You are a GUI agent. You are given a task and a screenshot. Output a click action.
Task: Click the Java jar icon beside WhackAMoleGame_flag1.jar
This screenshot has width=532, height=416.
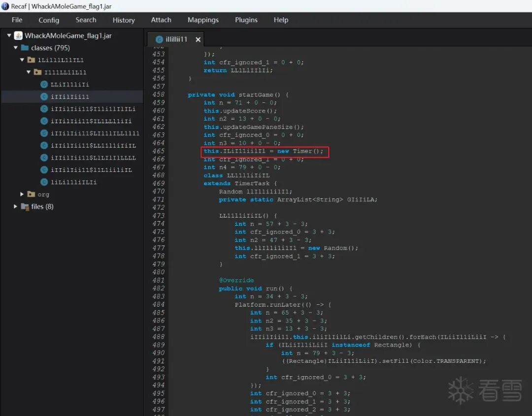(x=18, y=35)
